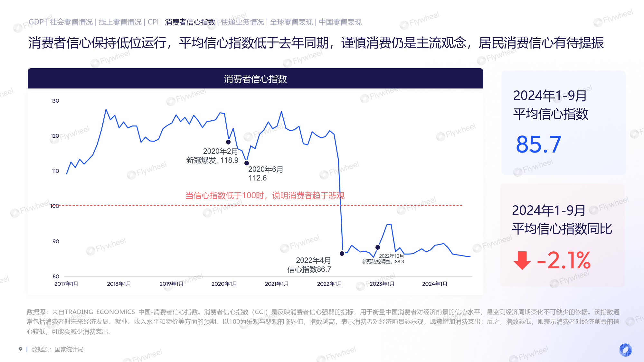Click the 112.6 annotation label

(x=258, y=178)
